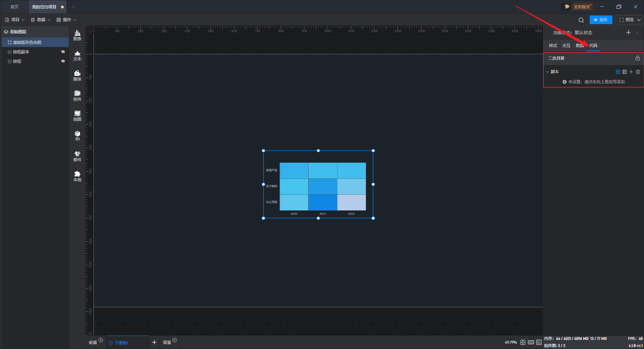This screenshot has width=644, height=349.
Task: Select the blue table layout icon in 脚本 row
Action: 618,72
